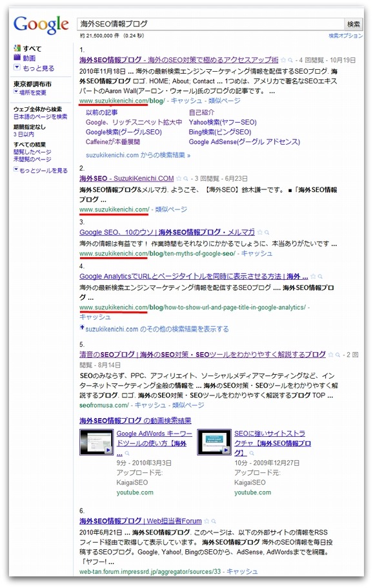Click the magnifier icon after Google AdWords video title
Image resolution: width=373 pixels, height=588 pixels.
coord(127,454)
